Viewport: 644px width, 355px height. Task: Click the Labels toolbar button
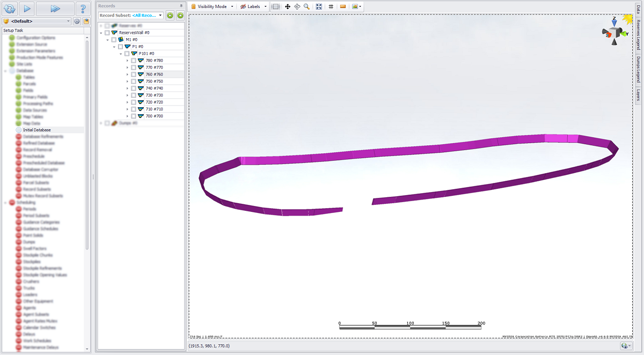(253, 6)
